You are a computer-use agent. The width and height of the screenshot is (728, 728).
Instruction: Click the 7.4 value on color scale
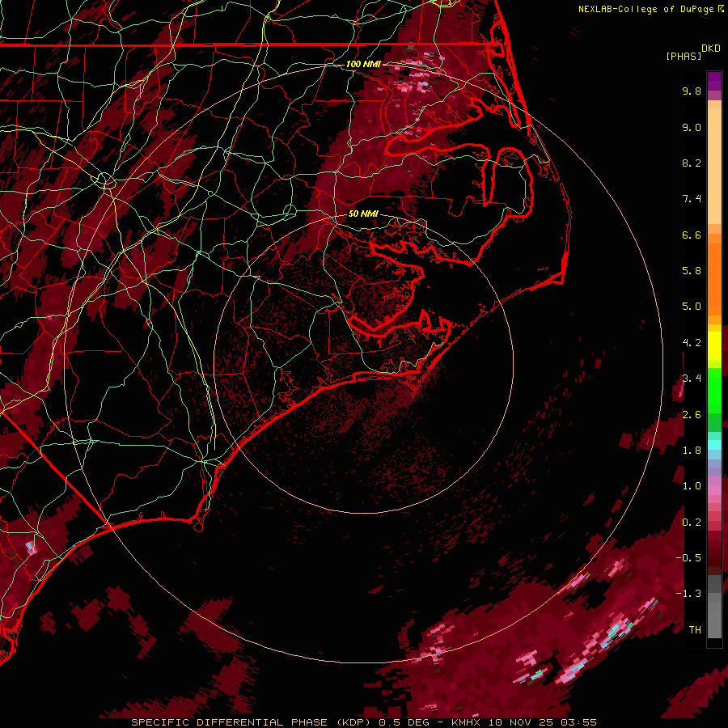tap(692, 199)
